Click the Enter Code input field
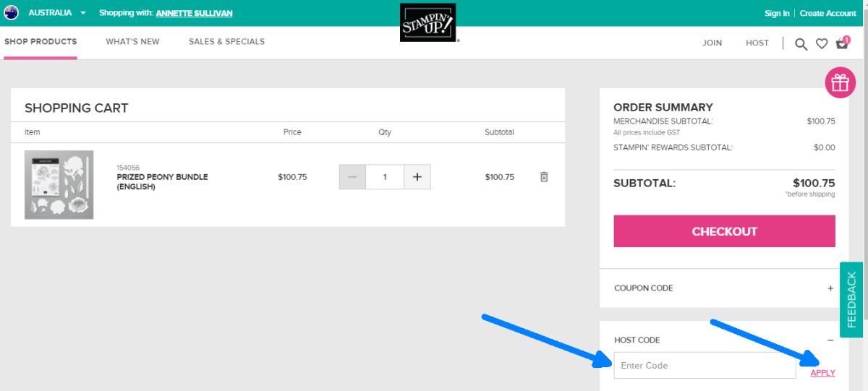The height and width of the screenshot is (391, 868). point(705,366)
